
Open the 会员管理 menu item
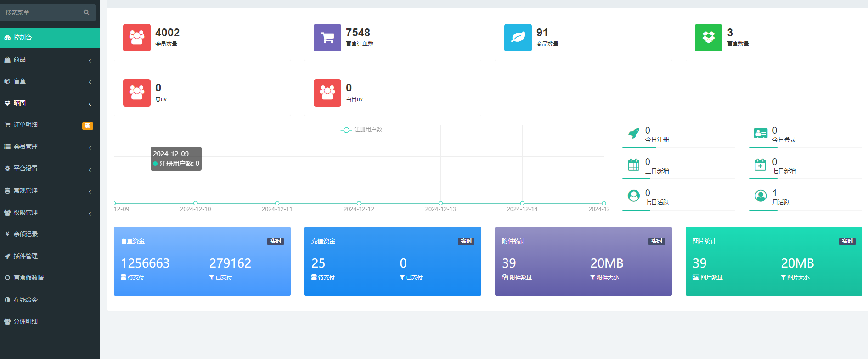[50, 147]
